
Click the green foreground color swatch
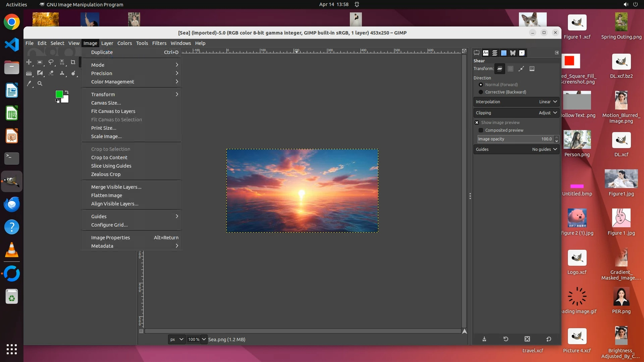pos(59,94)
